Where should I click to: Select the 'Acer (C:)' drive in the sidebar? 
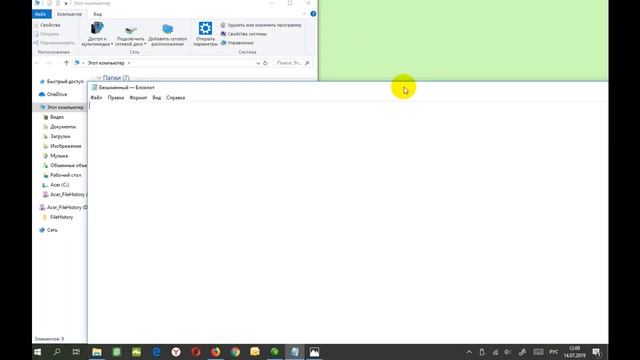coord(56,185)
